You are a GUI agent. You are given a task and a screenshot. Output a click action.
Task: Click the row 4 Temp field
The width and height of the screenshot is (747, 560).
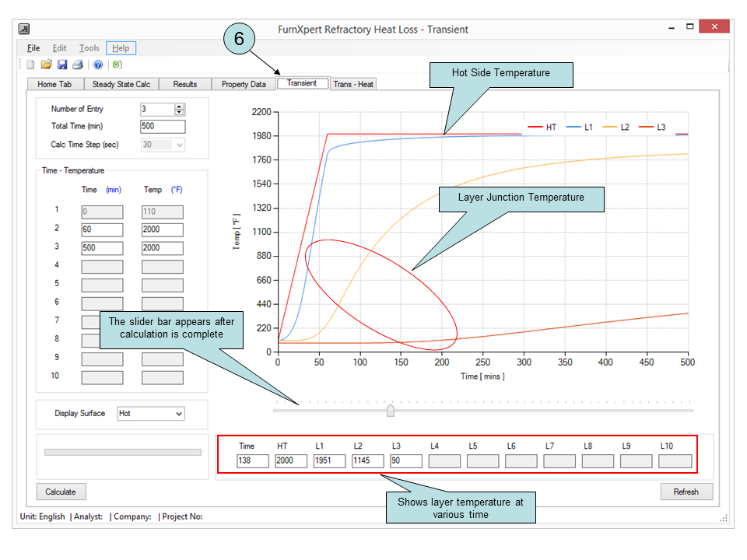coord(163,267)
